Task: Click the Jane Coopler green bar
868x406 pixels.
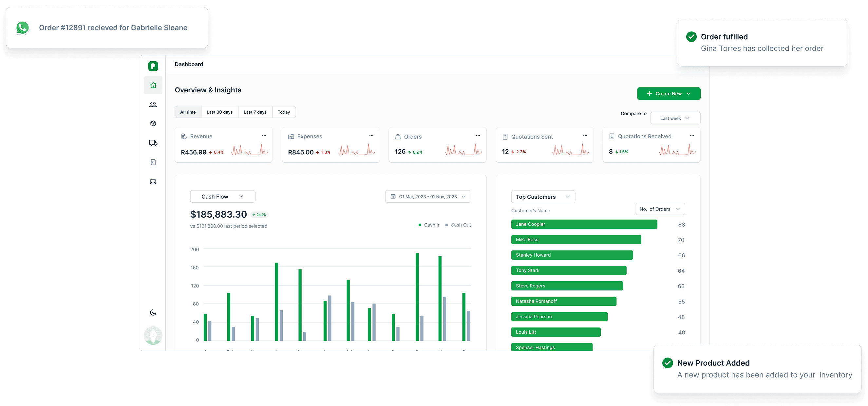Action: pyautogui.click(x=584, y=224)
